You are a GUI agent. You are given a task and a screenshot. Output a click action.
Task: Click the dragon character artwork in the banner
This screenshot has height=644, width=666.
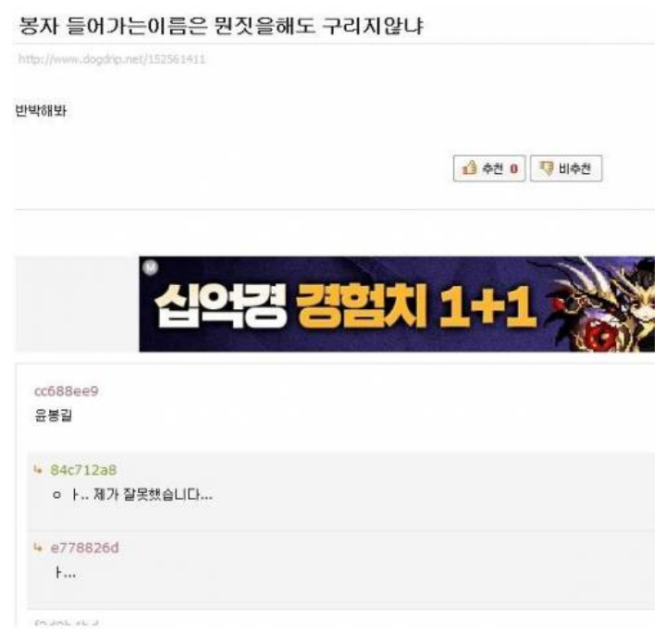click(x=600, y=304)
